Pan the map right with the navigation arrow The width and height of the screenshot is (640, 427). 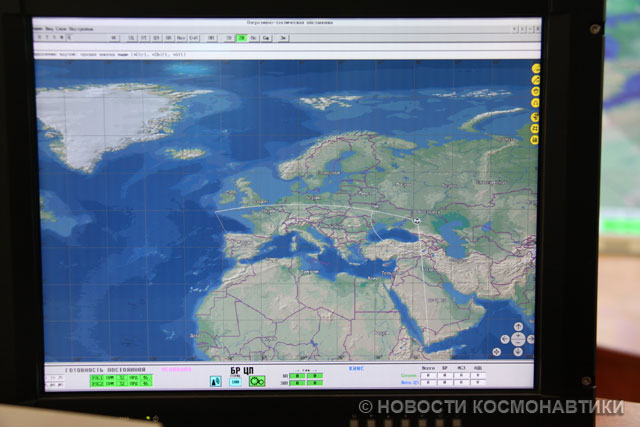(x=530, y=338)
